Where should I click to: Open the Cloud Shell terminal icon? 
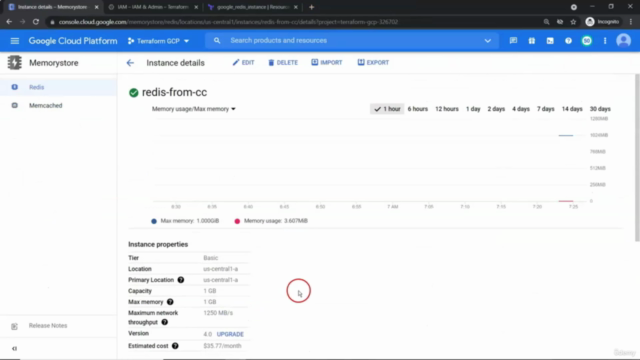[550, 41]
